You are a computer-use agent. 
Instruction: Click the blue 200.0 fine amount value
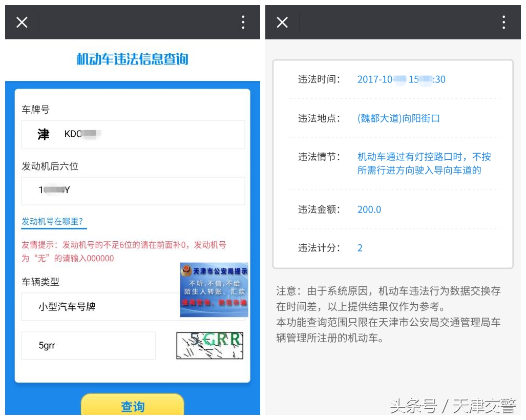(369, 209)
